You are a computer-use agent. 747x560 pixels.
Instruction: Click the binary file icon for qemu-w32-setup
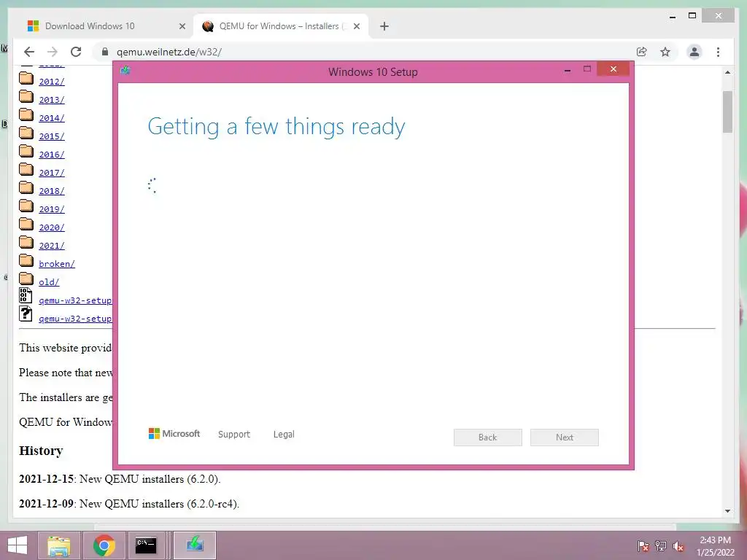(26, 296)
